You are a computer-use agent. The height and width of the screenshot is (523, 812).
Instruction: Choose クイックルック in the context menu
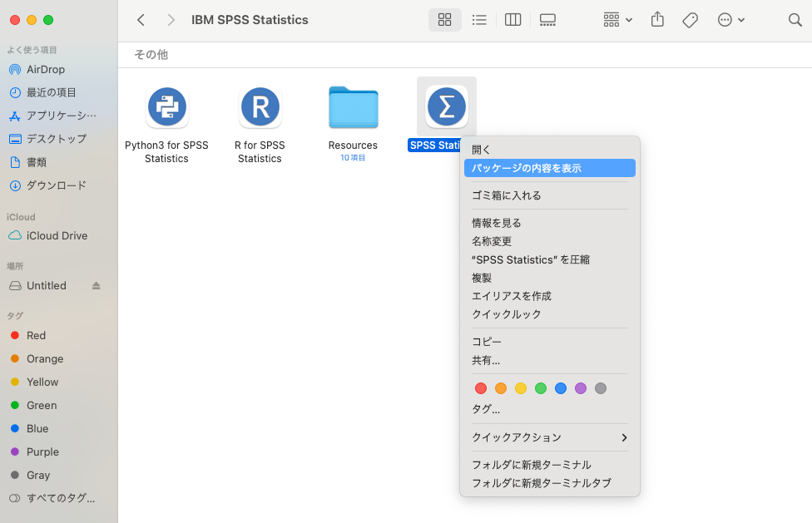[x=550, y=314]
